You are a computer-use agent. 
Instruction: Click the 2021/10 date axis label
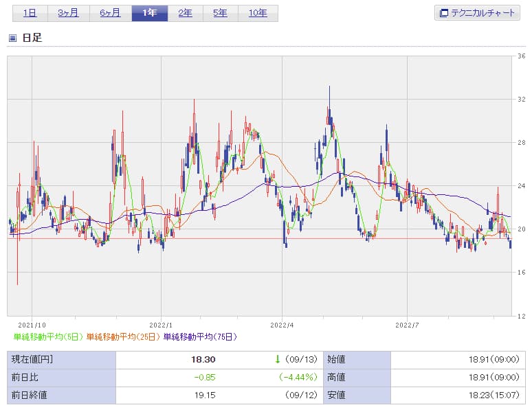click(x=32, y=324)
